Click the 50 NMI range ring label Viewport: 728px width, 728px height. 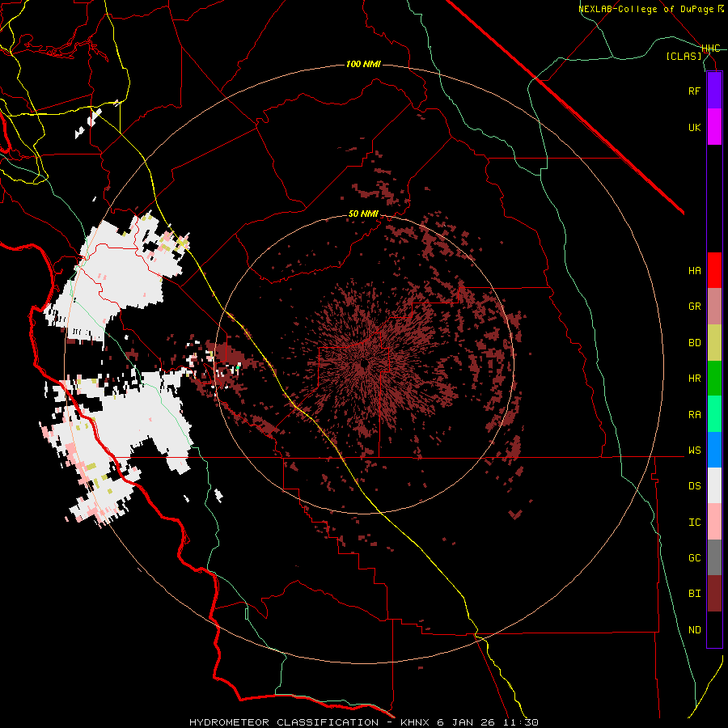[x=363, y=214]
